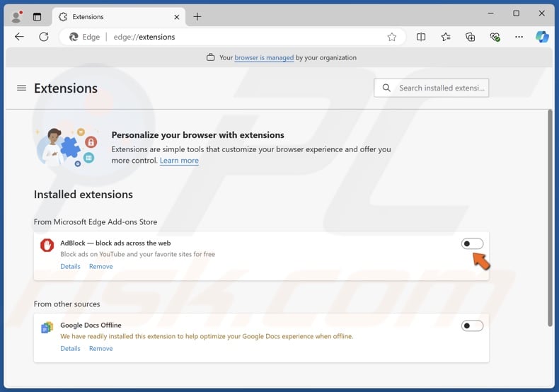Click the extensions illustration graphic

(67, 147)
